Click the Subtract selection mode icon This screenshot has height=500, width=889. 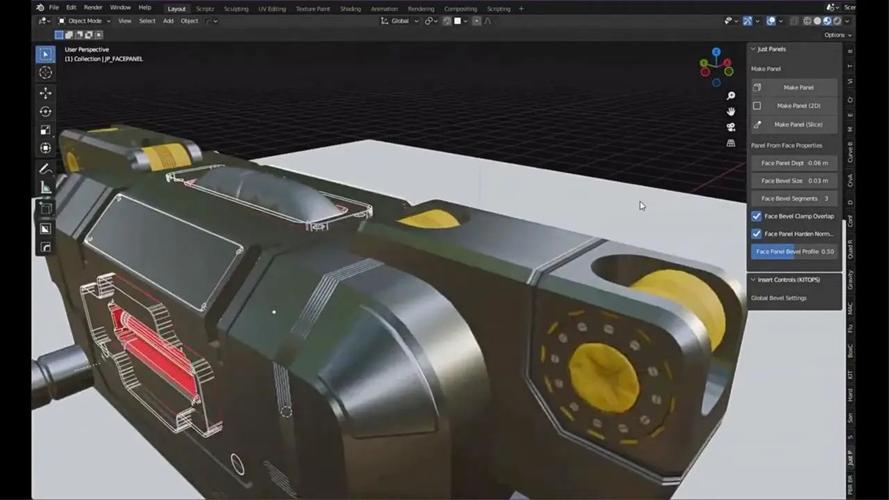coord(79,35)
